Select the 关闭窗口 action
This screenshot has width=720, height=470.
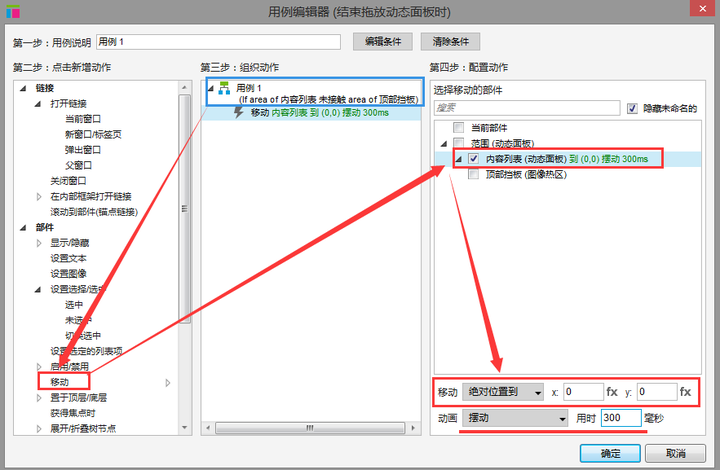click(x=68, y=181)
